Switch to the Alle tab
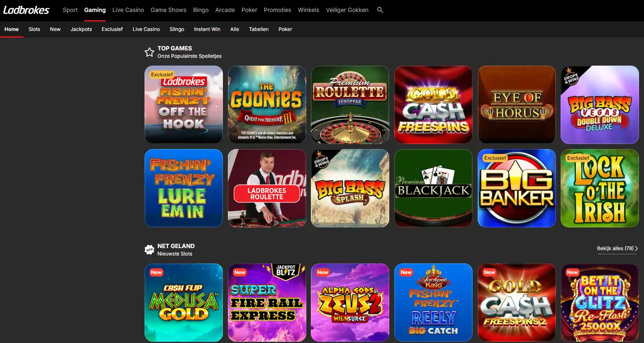This screenshot has height=343, width=644. pos(235,29)
